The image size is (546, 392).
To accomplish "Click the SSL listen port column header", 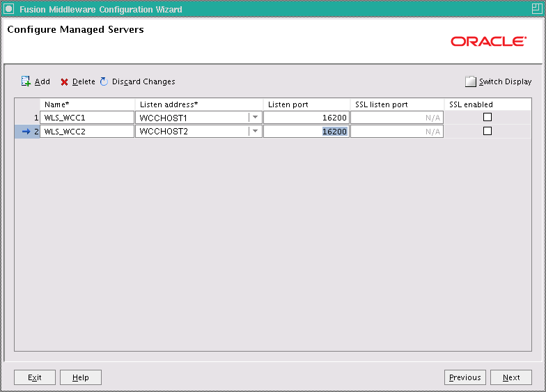I will coord(397,104).
